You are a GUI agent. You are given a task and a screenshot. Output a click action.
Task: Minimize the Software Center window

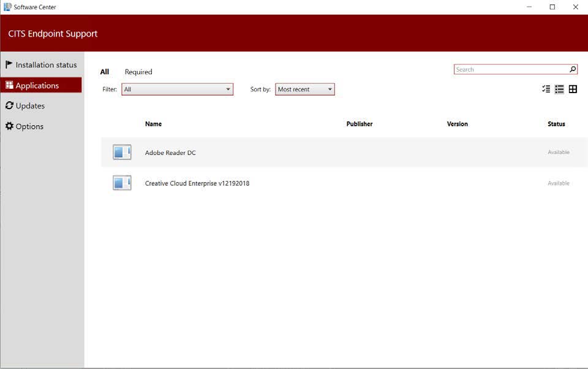coord(529,7)
